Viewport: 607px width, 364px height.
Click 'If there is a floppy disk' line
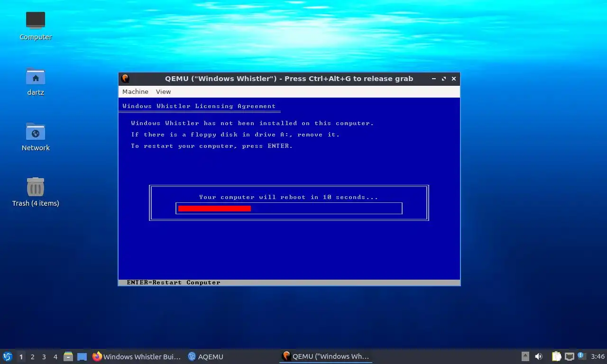click(x=235, y=135)
